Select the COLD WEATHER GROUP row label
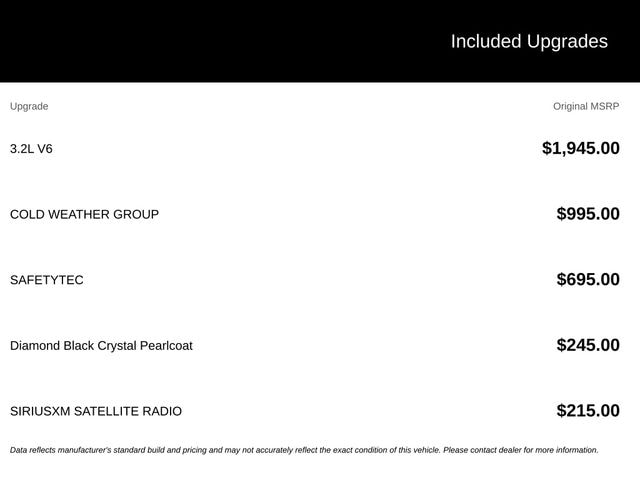This screenshot has width=640, height=480. pyautogui.click(x=84, y=214)
